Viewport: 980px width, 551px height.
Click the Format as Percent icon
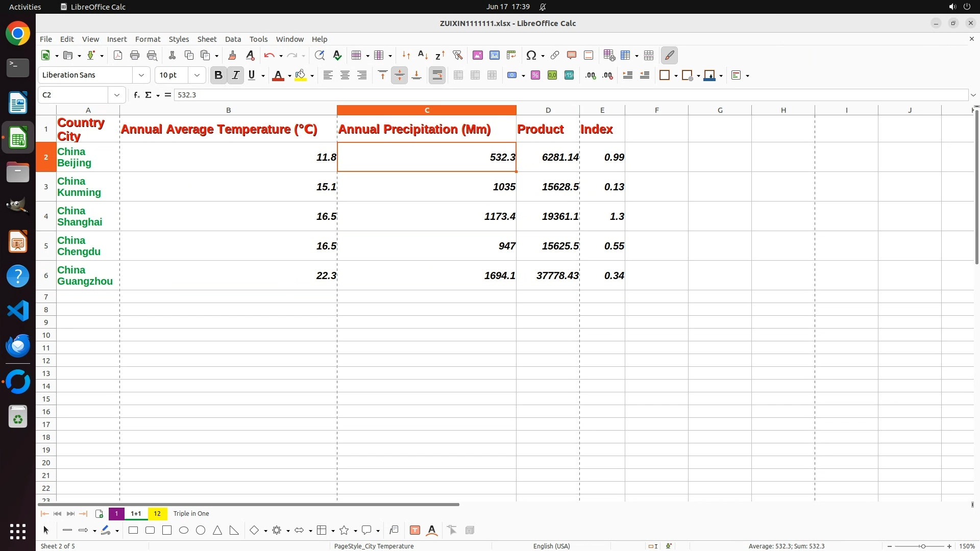tap(535, 75)
